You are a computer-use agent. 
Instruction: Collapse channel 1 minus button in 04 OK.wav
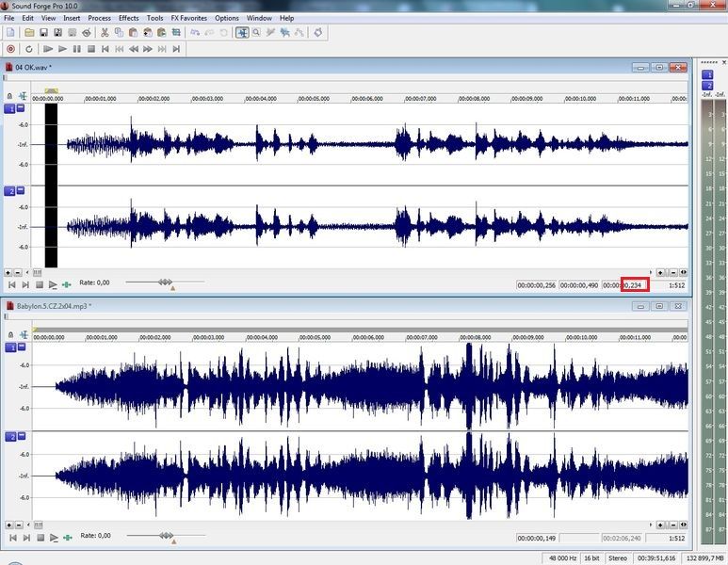[x=21, y=107]
